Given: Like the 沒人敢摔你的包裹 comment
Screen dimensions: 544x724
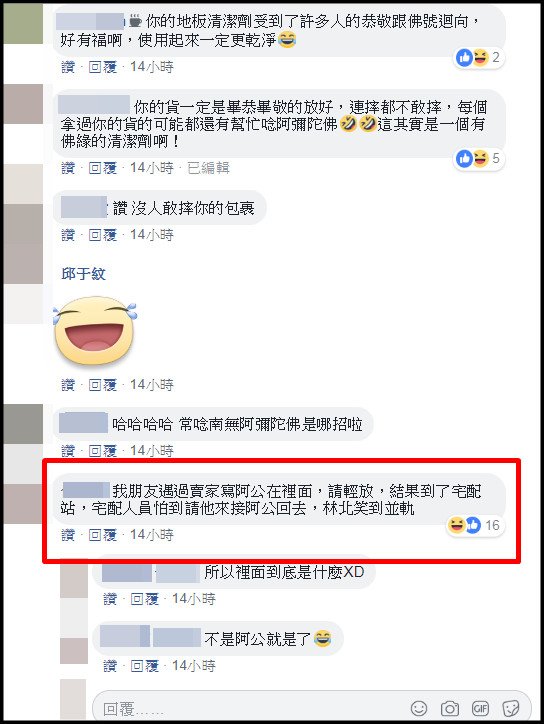Looking at the screenshot, I should pyautogui.click(x=68, y=235).
